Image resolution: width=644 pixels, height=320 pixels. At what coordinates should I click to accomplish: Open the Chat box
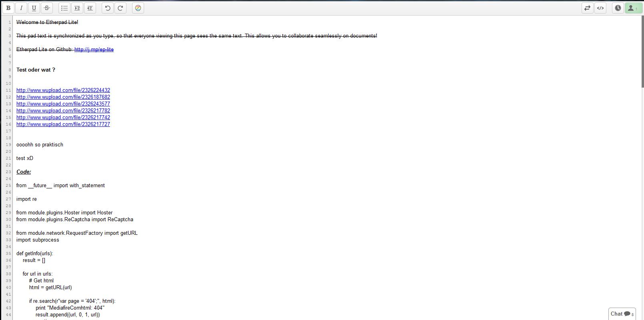click(622, 314)
